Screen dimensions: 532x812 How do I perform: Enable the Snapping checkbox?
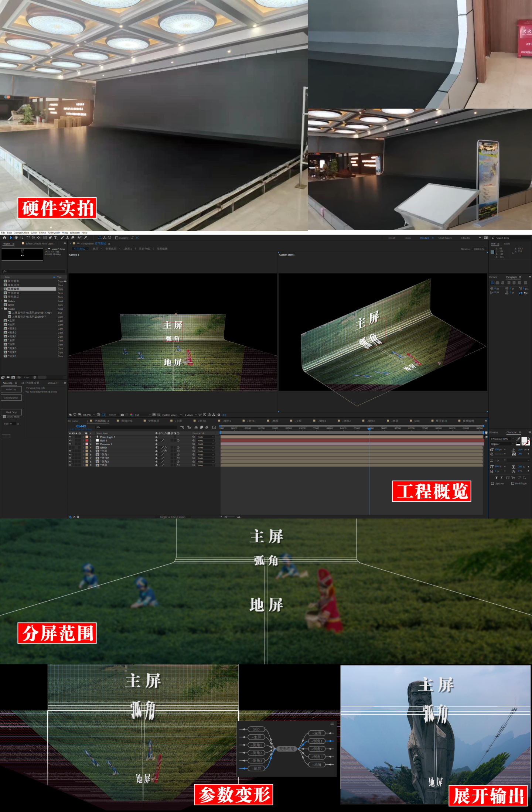coord(117,238)
